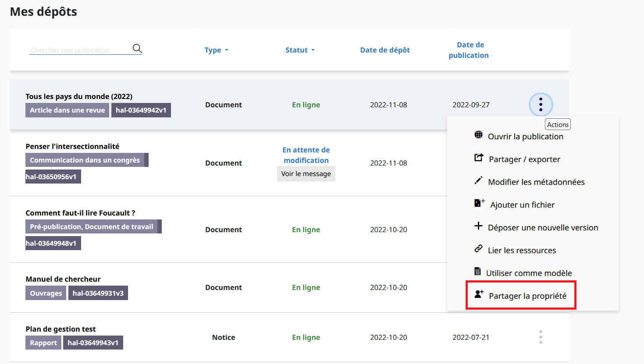
Task: Click the template icon for Utiliser comme modèle
Action: click(x=477, y=272)
